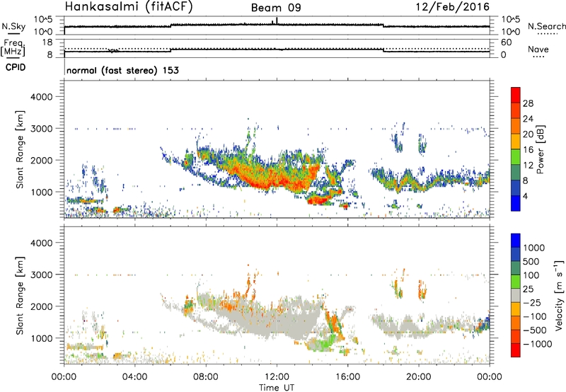Click the '04:00' time axis tick label
The image size is (566, 392).
tap(134, 377)
